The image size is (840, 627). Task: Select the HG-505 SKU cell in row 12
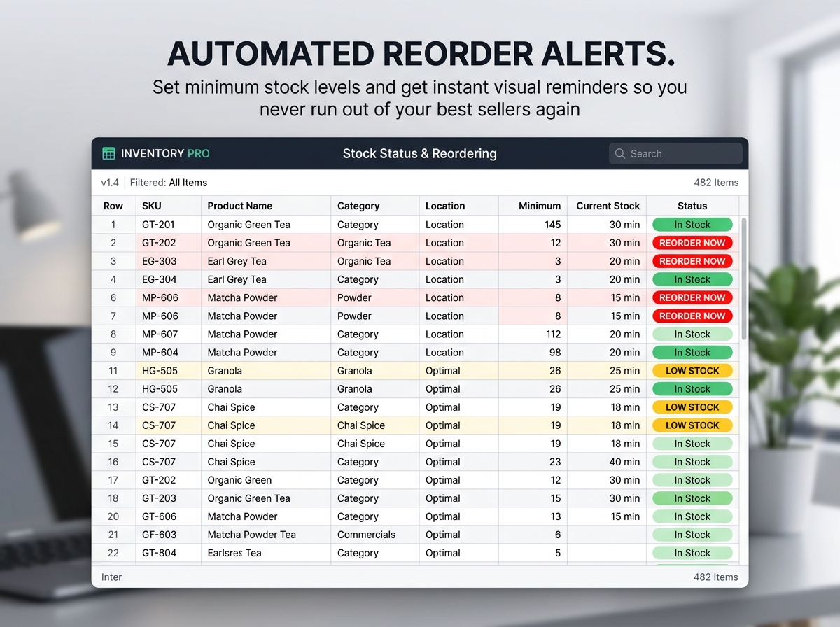(x=160, y=389)
